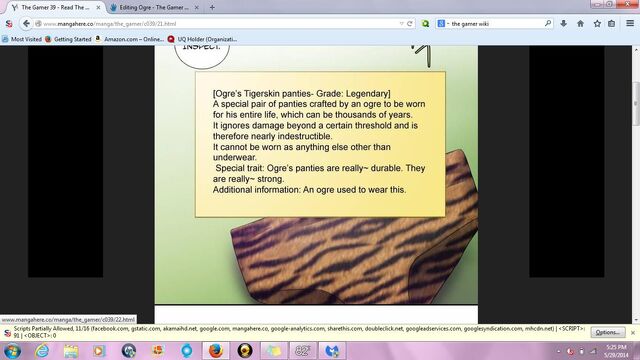Open the Malwarebytes taskbar icon
Screen dimensions: 640x360
[332, 351]
